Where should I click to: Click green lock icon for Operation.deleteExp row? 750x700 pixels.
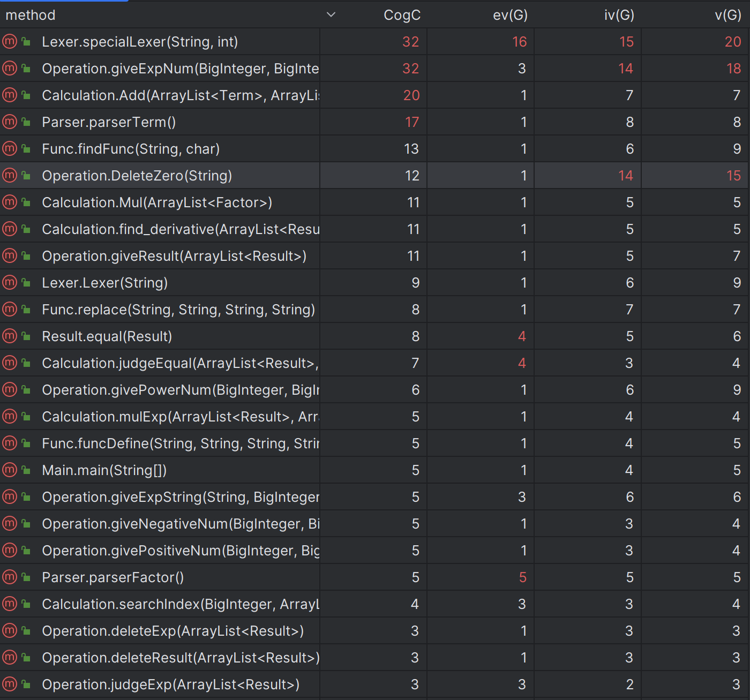tap(26, 630)
